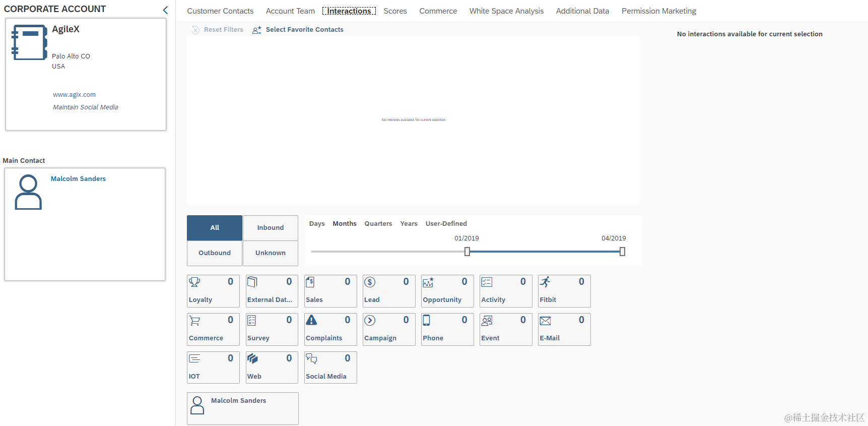Open the White Space Analysis tab
868x426 pixels.
pyautogui.click(x=506, y=11)
